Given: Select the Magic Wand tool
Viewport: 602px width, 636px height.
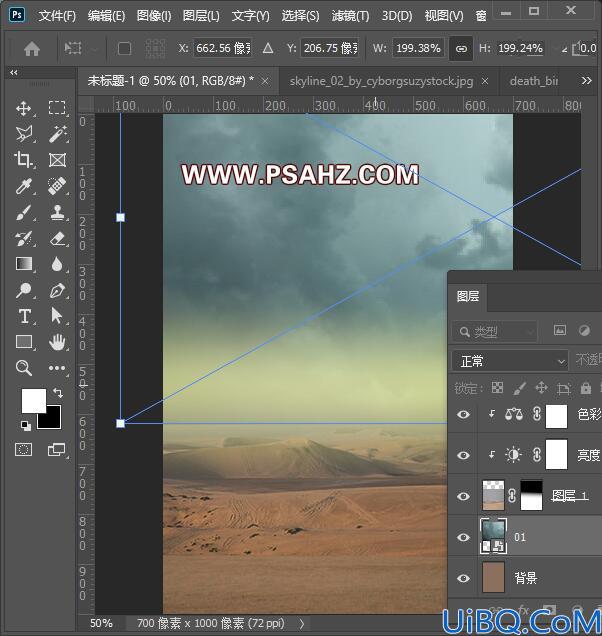Looking at the screenshot, I should [57, 134].
